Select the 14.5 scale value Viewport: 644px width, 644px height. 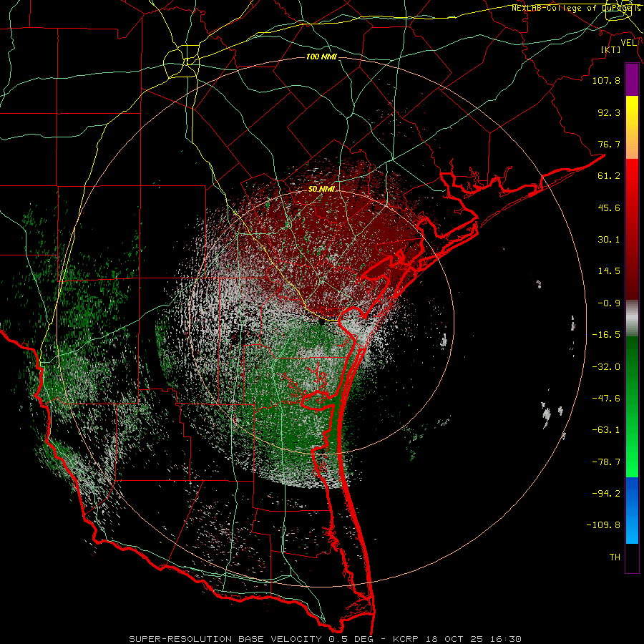point(609,271)
